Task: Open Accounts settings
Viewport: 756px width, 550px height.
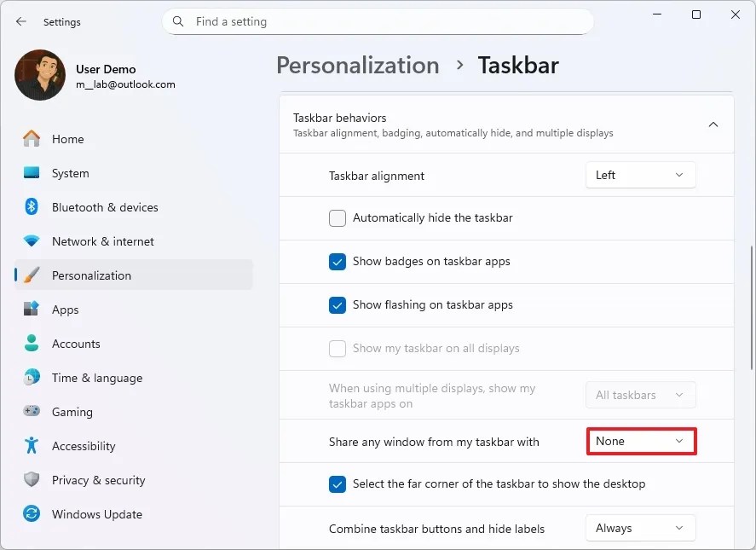Action: pos(76,344)
